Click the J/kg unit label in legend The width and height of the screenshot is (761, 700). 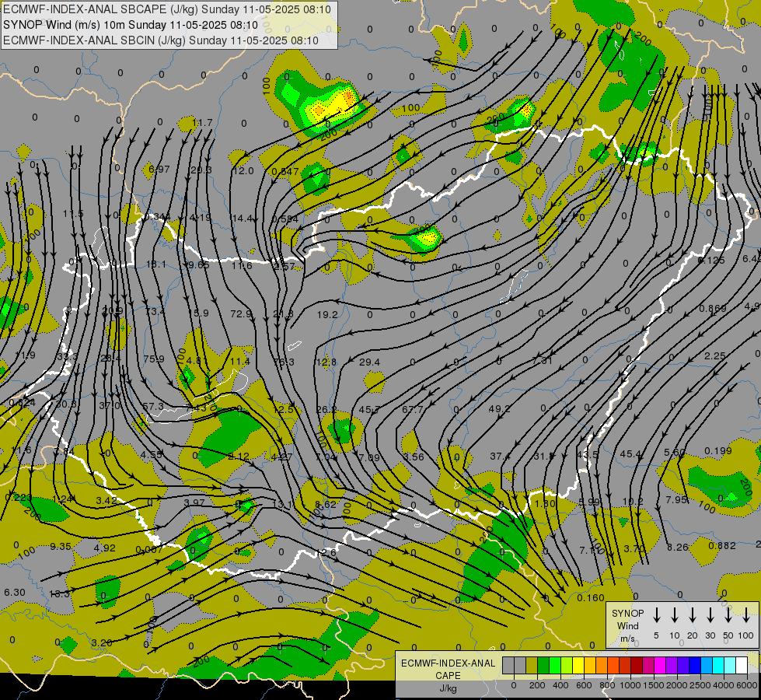pos(448,688)
